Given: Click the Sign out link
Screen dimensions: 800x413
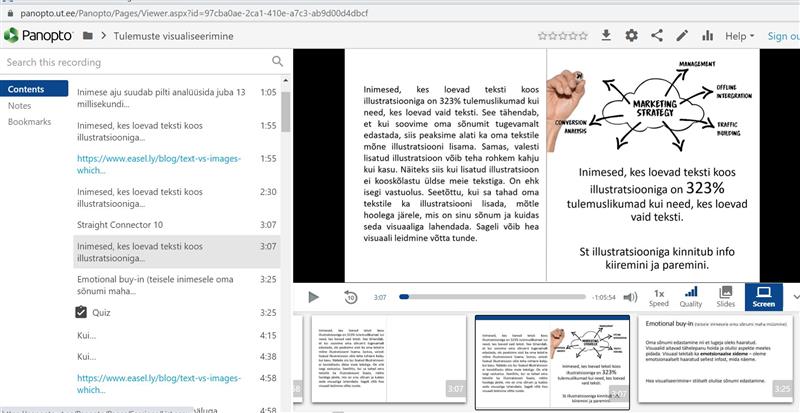Looking at the screenshot, I should coord(782,36).
